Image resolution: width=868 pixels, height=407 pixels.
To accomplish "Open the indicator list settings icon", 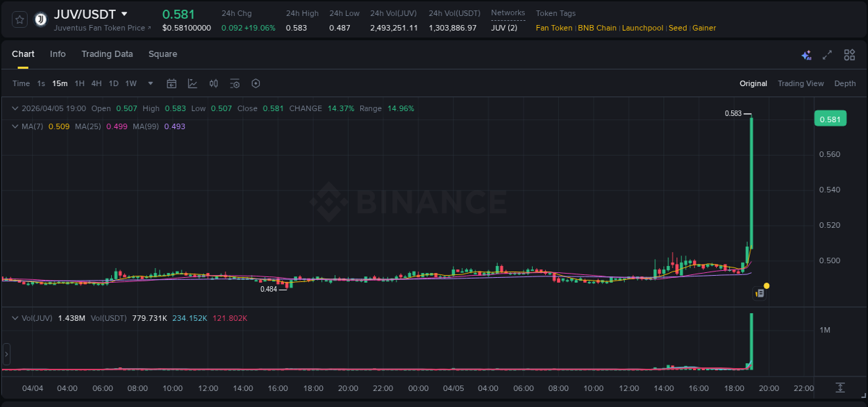I will (234, 83).
